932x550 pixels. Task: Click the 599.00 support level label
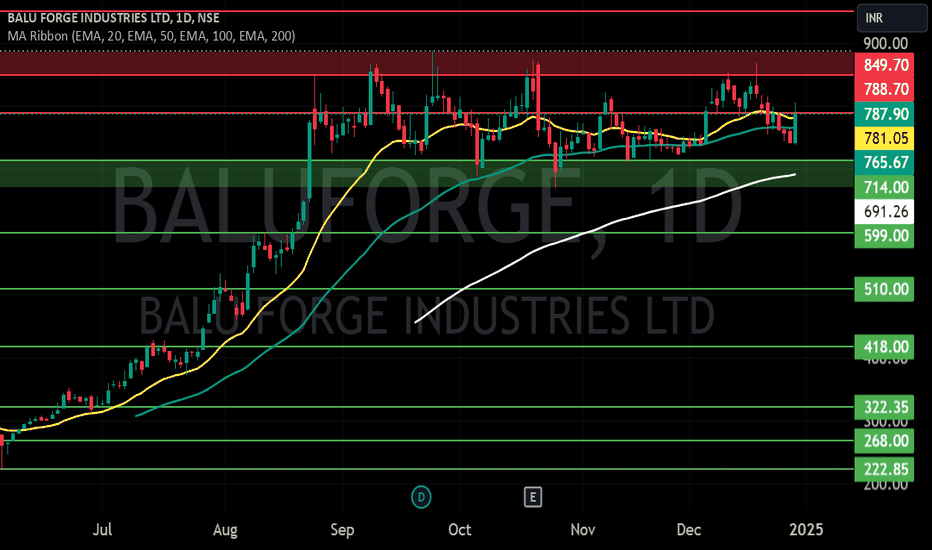[884, 235]
